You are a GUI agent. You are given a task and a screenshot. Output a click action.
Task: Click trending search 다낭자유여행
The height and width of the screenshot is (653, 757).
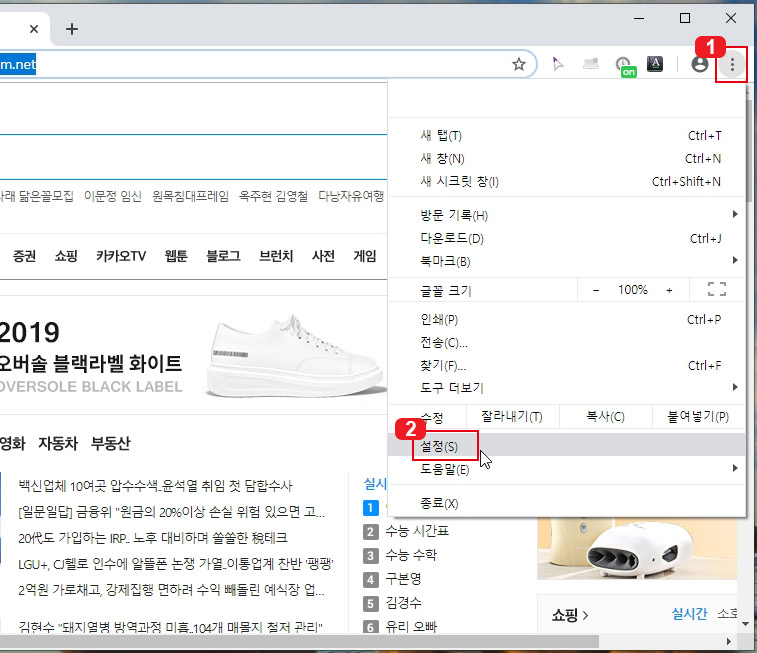tap(351, 196)
